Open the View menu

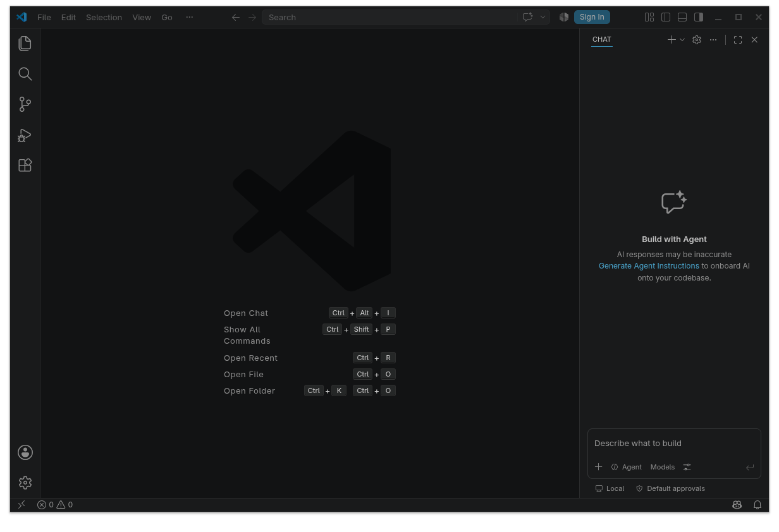click(142, 17)
